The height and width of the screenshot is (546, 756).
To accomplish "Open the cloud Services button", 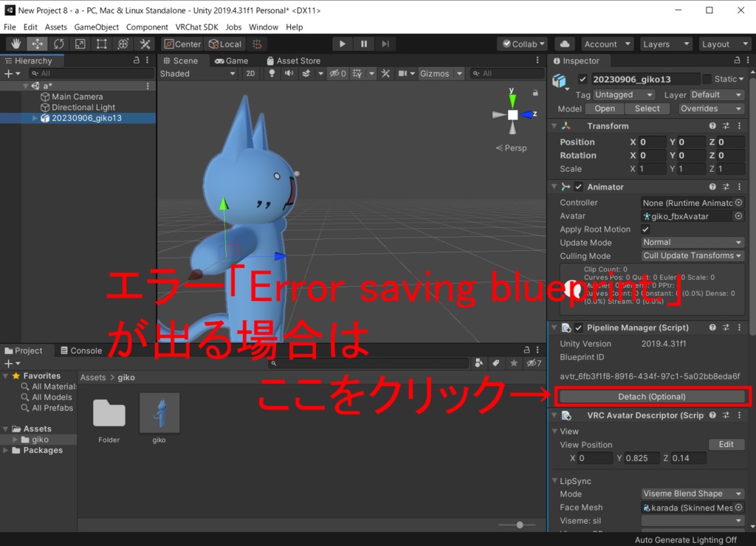I will [x=565, y=44].
